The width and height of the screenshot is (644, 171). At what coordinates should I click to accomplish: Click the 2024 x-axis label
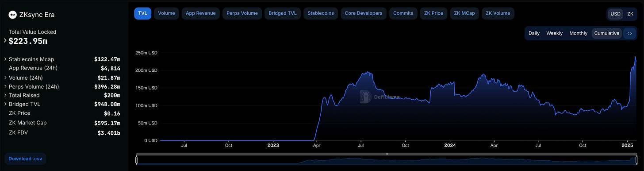pyautogui.click(x=450, y=145)
